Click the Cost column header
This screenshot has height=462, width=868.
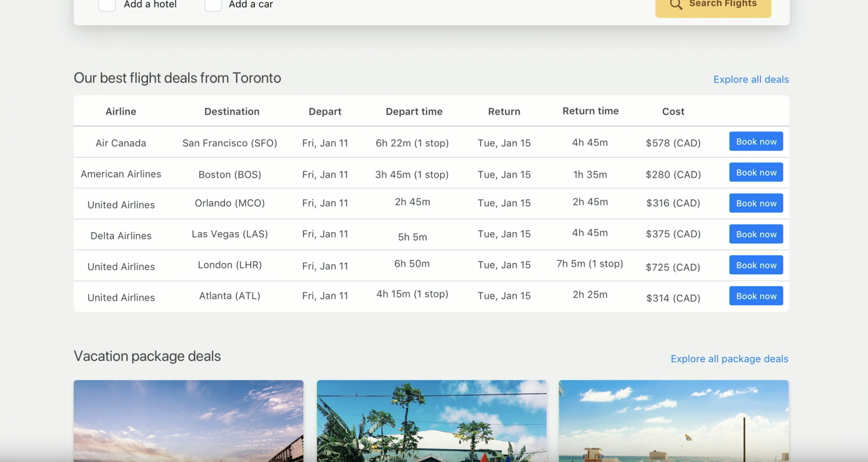tap(673, 111)
